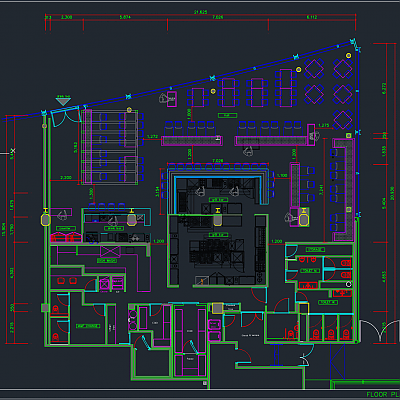Select the 7.241 vertical dimension text

coord(321,189)
